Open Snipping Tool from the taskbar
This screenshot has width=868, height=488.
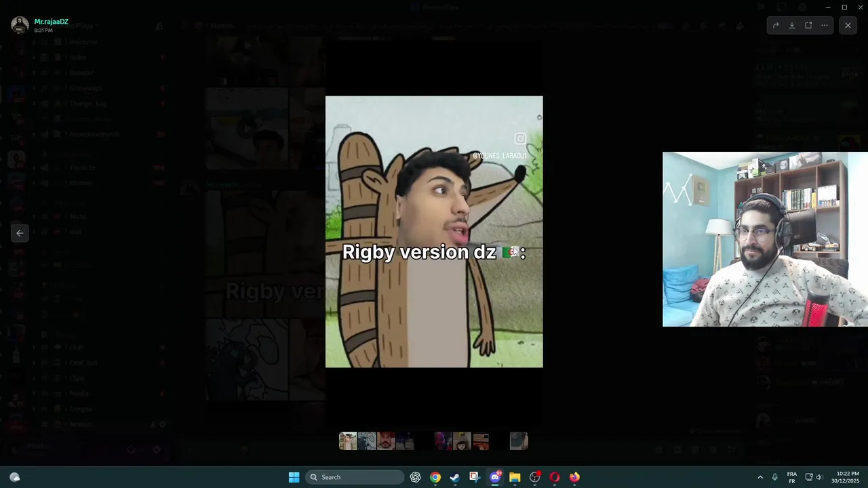(x=475, y=477)
